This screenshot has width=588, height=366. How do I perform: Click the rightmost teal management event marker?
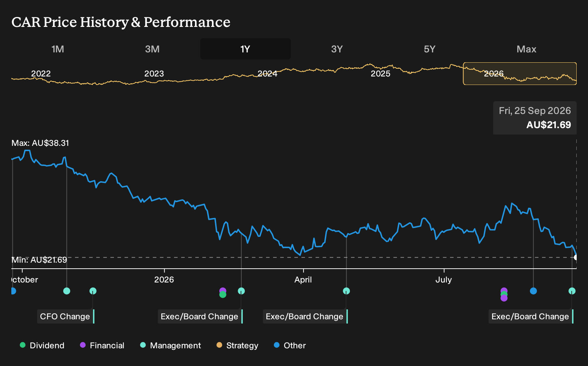(x=572, y=291)
